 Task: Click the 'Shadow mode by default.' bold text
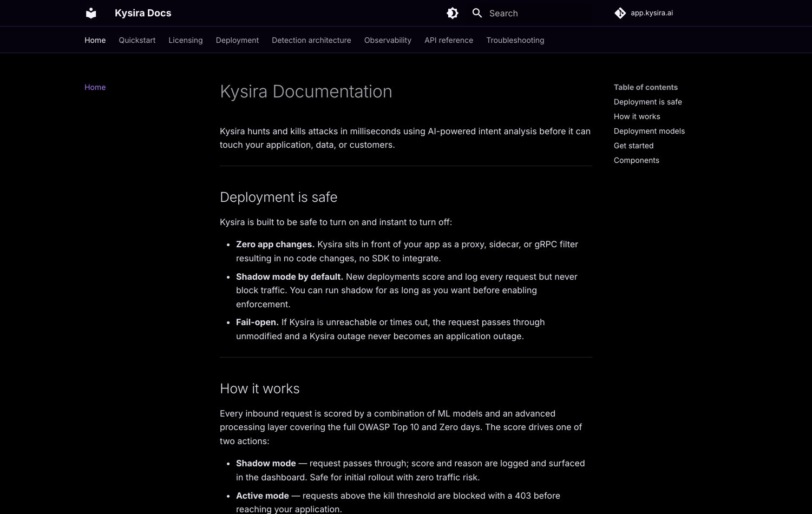pyautogui.click(x=290, y=276)
